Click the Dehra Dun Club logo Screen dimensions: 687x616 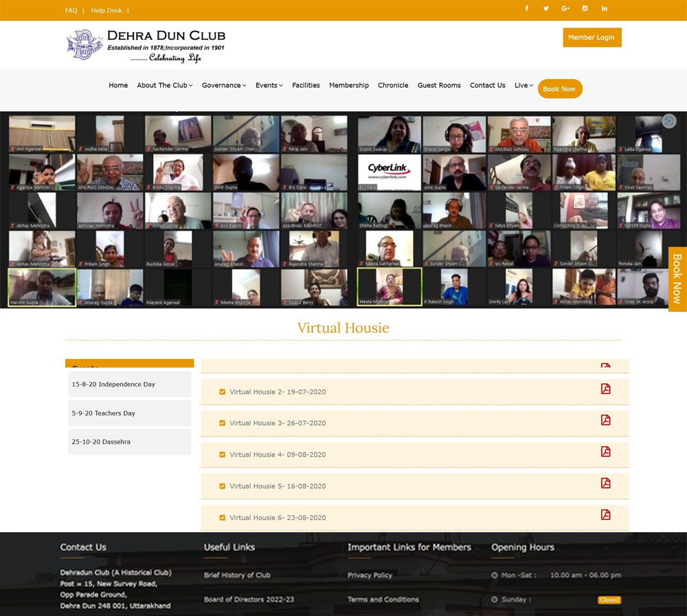146,45
